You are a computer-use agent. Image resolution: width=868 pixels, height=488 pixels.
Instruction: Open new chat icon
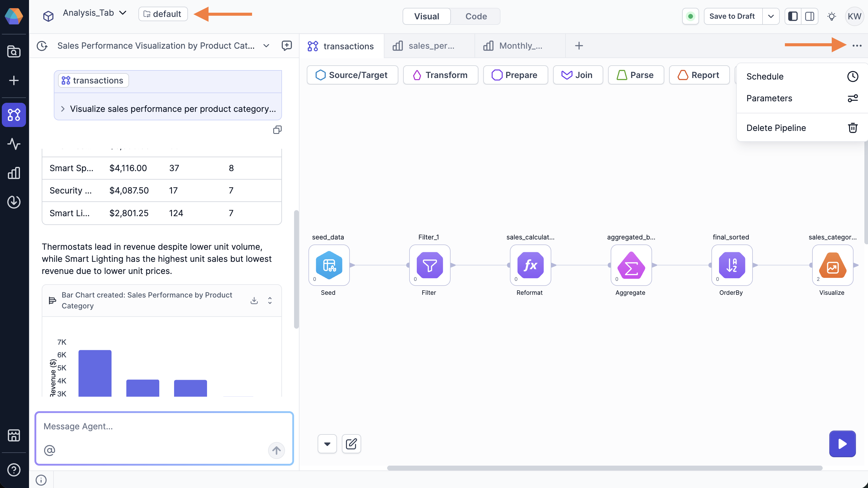(287, 45)
